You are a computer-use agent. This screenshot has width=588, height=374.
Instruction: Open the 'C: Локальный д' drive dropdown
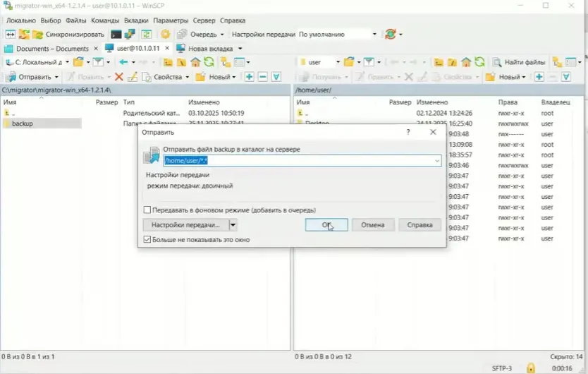tap(67, 62)
